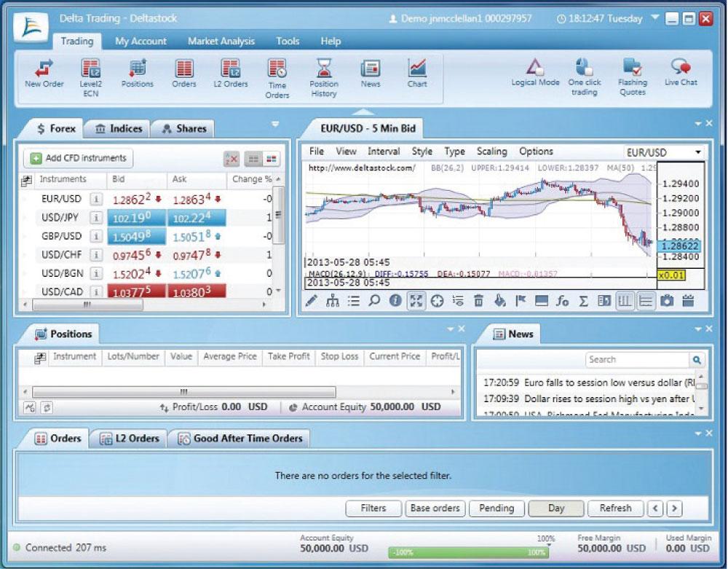Open the dropdown arrow next to the clock

tap(654, 17)
